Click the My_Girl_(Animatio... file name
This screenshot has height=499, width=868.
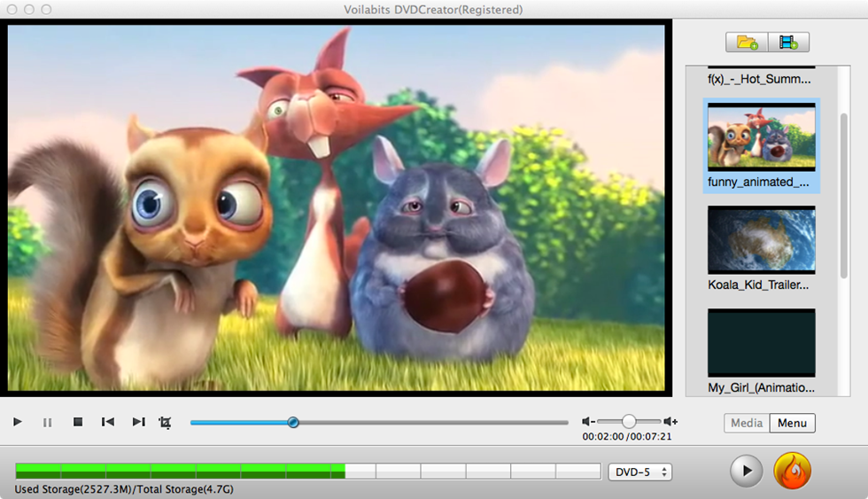coord(761,387)
